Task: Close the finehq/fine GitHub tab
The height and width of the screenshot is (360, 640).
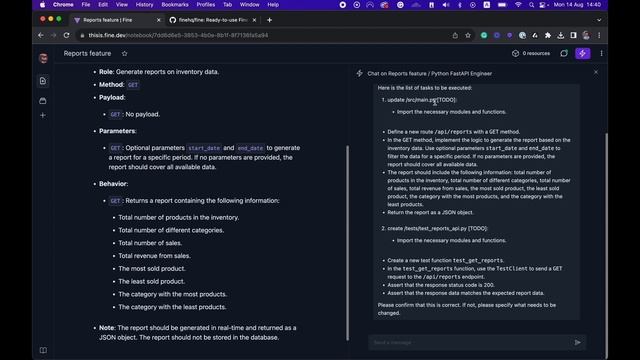Action: point(254,20)
